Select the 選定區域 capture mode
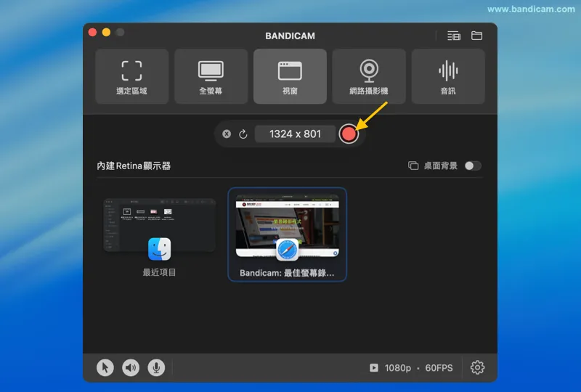 point(132,77)
